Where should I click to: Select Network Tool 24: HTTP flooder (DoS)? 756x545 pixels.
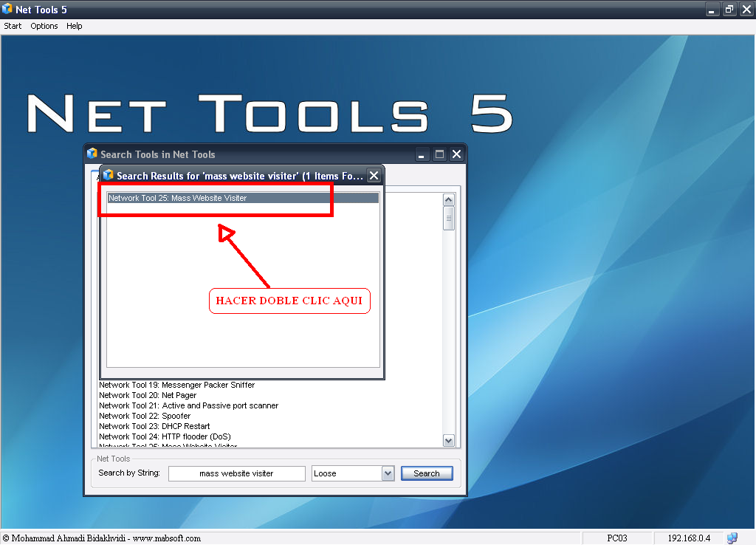pos(165,436)
